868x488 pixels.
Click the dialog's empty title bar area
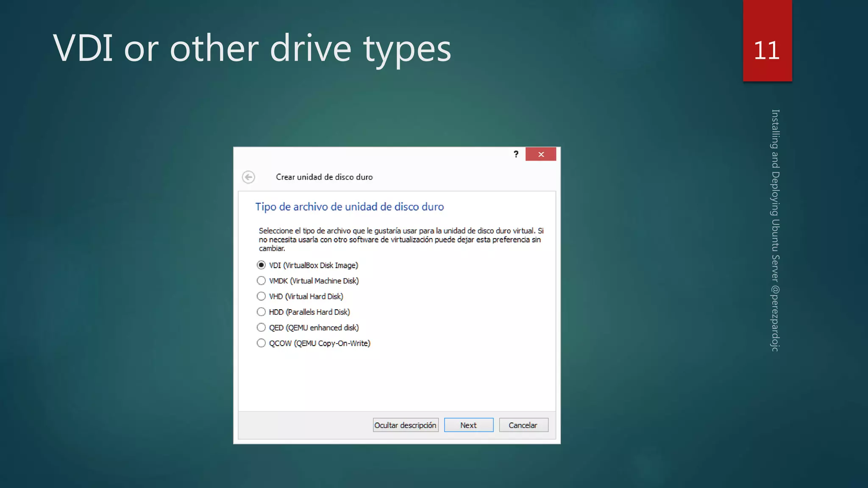tap(373, 154)
